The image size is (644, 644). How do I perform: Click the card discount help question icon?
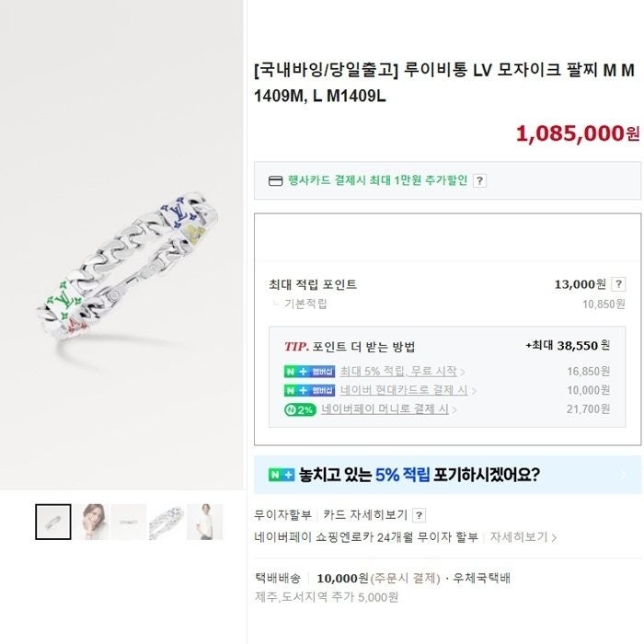click(479, 180)
